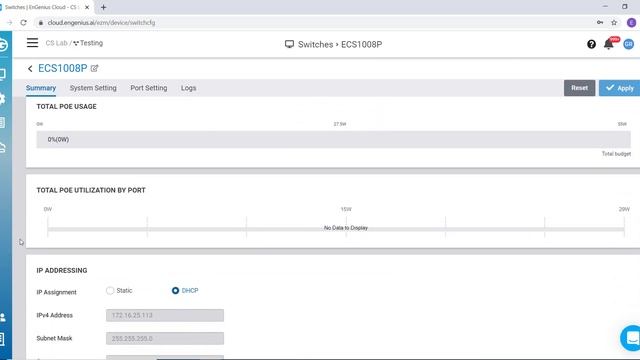Click the CS Lab organization breadcrumb
This screenshot has width=640, height=360.
click(x=56, y=43)
